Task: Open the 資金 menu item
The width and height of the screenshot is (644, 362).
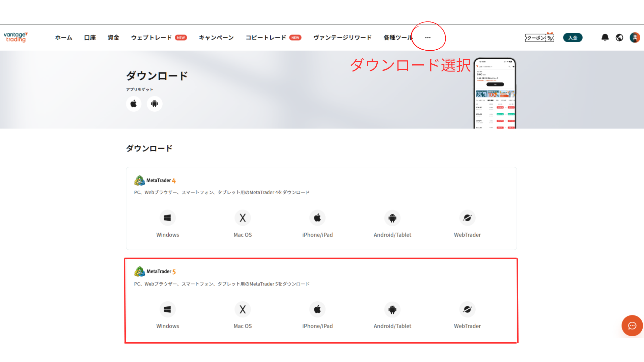Action: click(x=113, y=38)
